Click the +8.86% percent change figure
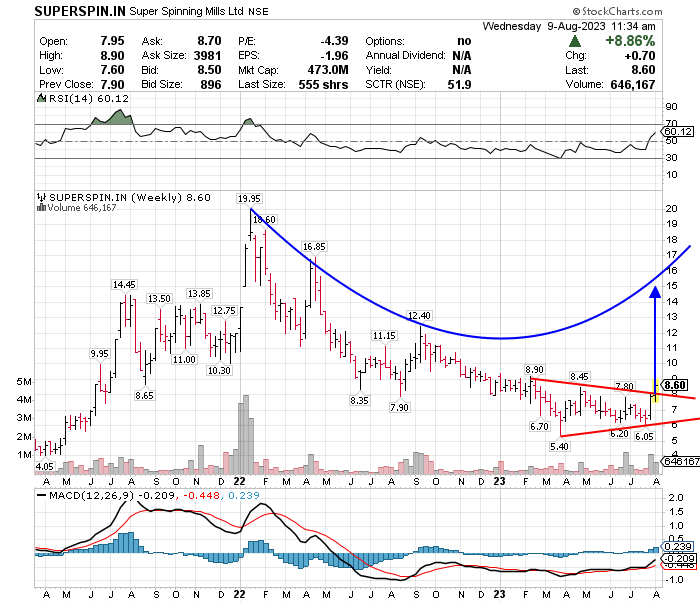This screenshot has height=603, width=700. click(x=630, y=41)
